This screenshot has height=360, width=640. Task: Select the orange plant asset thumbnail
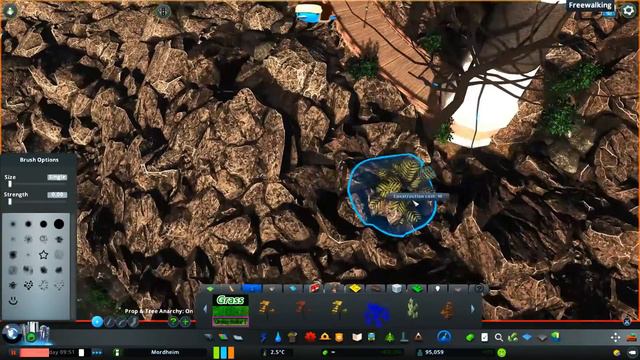click(x=447, y=310)
